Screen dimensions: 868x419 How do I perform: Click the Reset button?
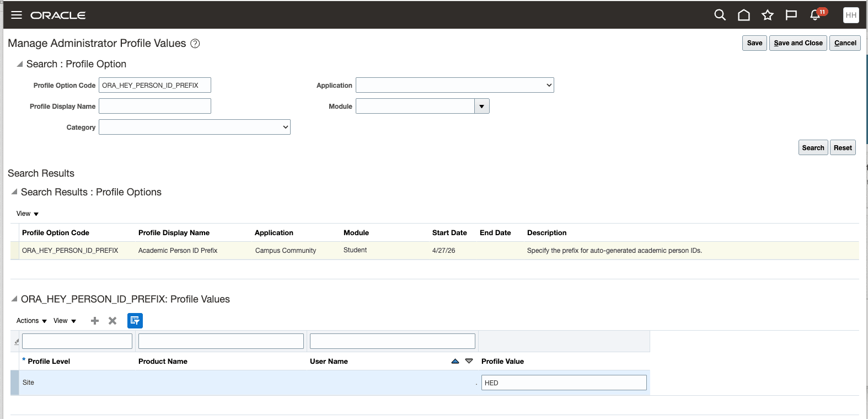tap(843, 147)
